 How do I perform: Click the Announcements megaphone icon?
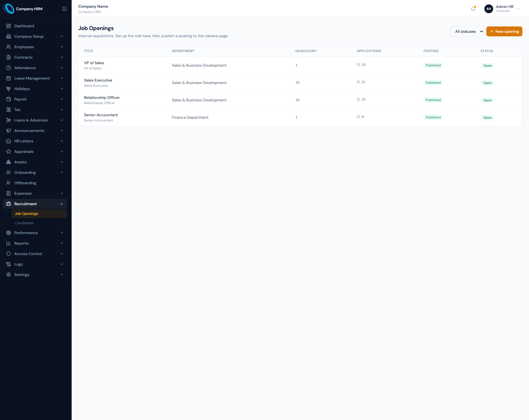9,131
